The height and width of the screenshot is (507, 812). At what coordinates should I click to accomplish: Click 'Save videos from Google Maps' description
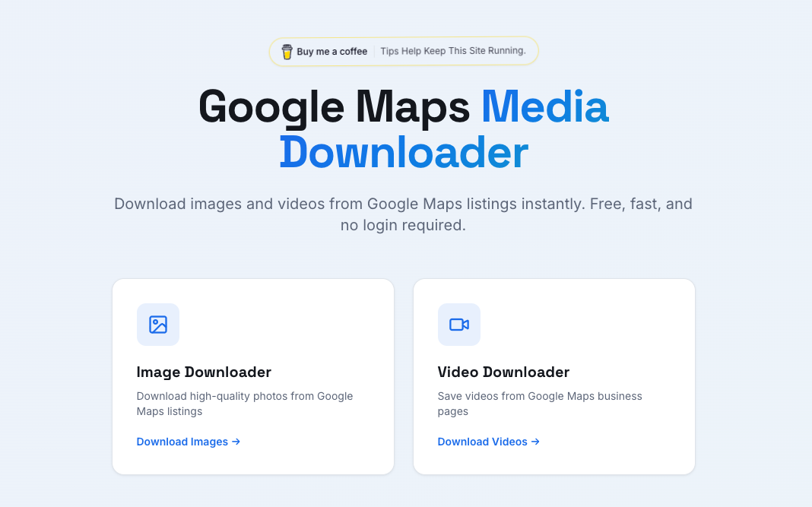[540, 404]
